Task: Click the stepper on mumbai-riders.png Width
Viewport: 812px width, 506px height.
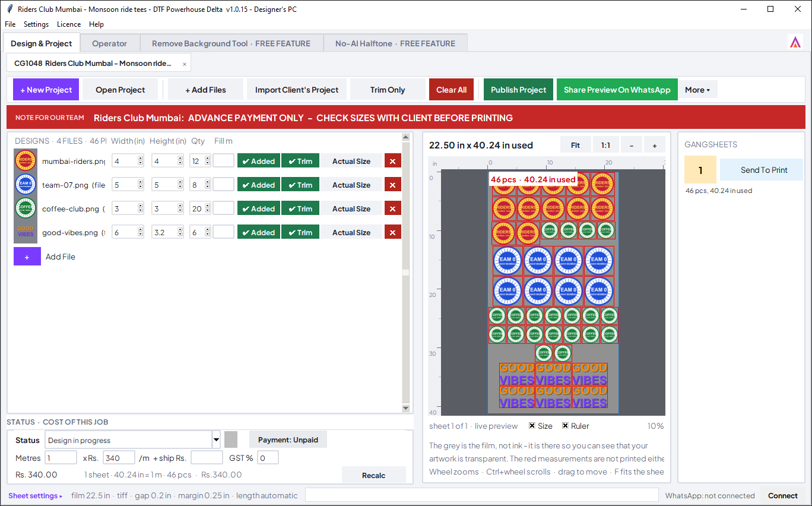Action: 140,161
